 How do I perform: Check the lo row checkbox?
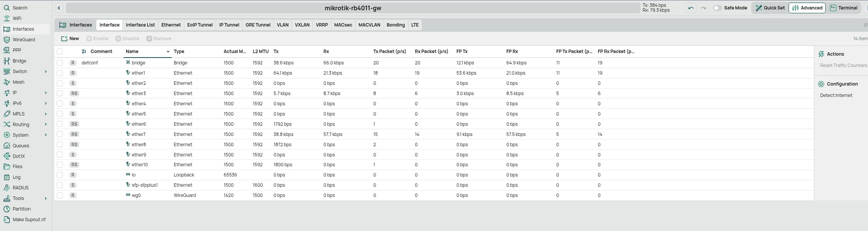[x=60, y=175]
